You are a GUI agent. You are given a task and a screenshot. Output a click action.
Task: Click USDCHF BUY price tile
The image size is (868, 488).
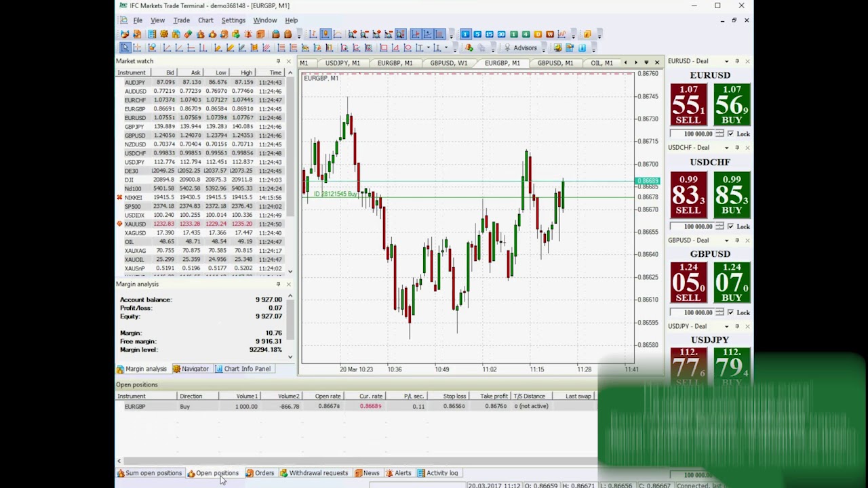732,195
